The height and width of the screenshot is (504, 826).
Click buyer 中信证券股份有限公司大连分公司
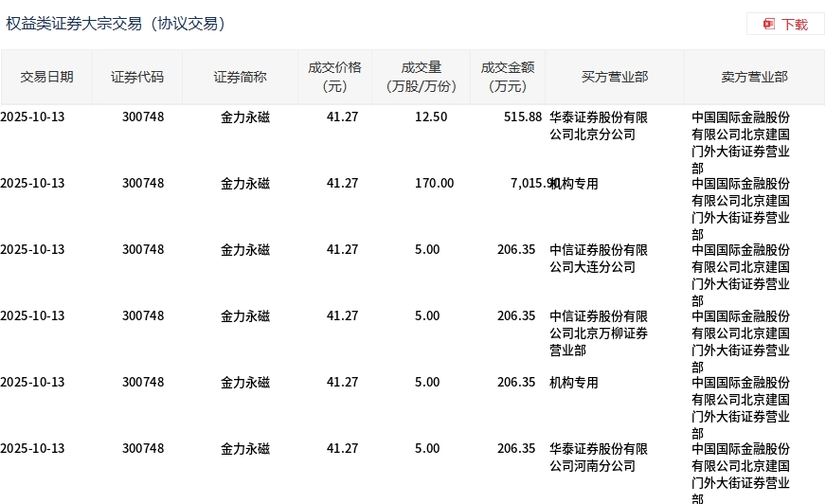(x=599, y=259)
